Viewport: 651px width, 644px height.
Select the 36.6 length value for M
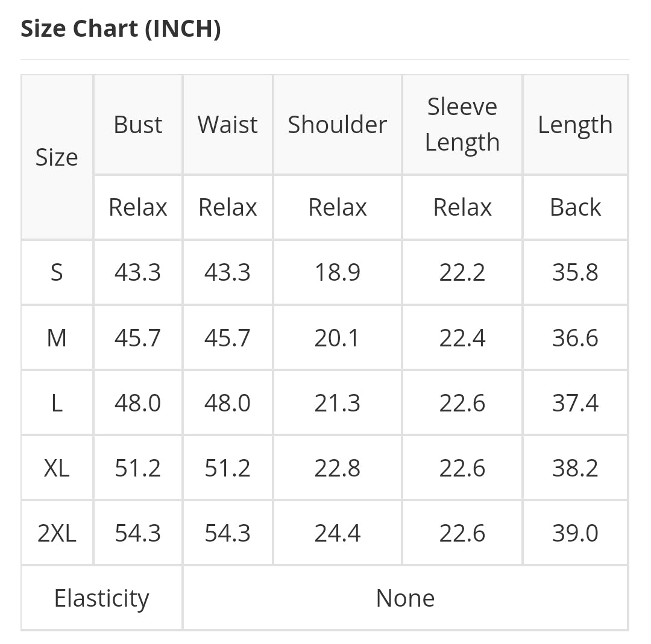575,338
